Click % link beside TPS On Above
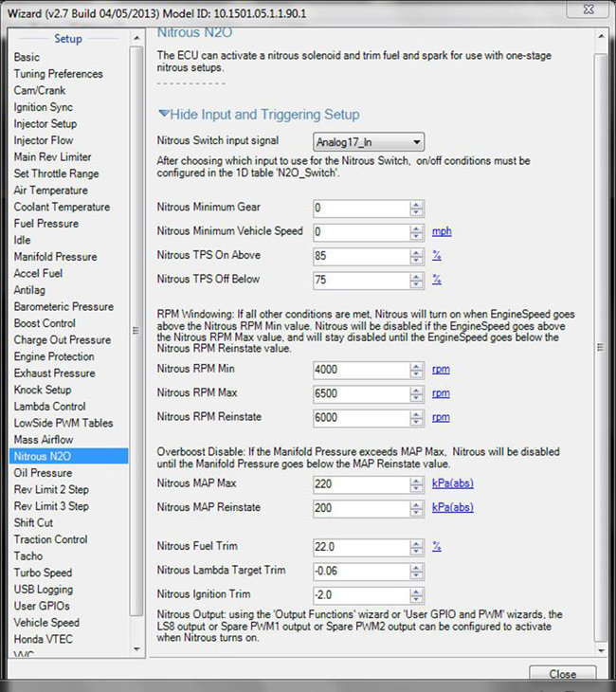The image size is (616, 692). coord(437,255)
